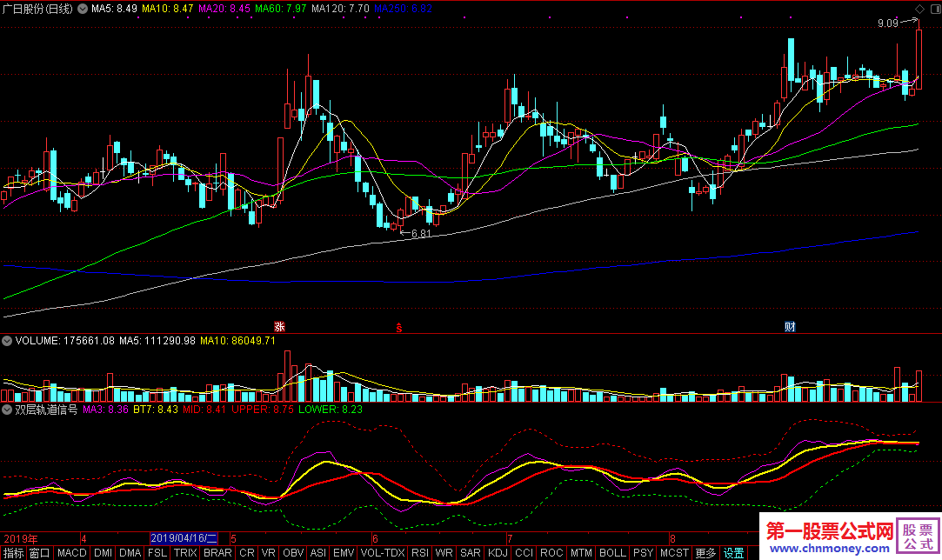Screen dimensions: 942x560
Task: Activate the CCI indicator tab
Action: point(524,553)
